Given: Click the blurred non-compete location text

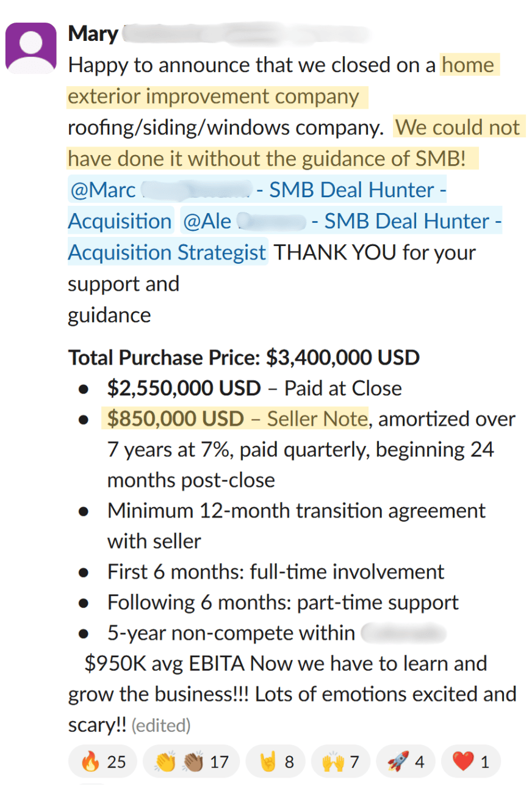Looking at the screenshot, I should [x=403, y=633].
